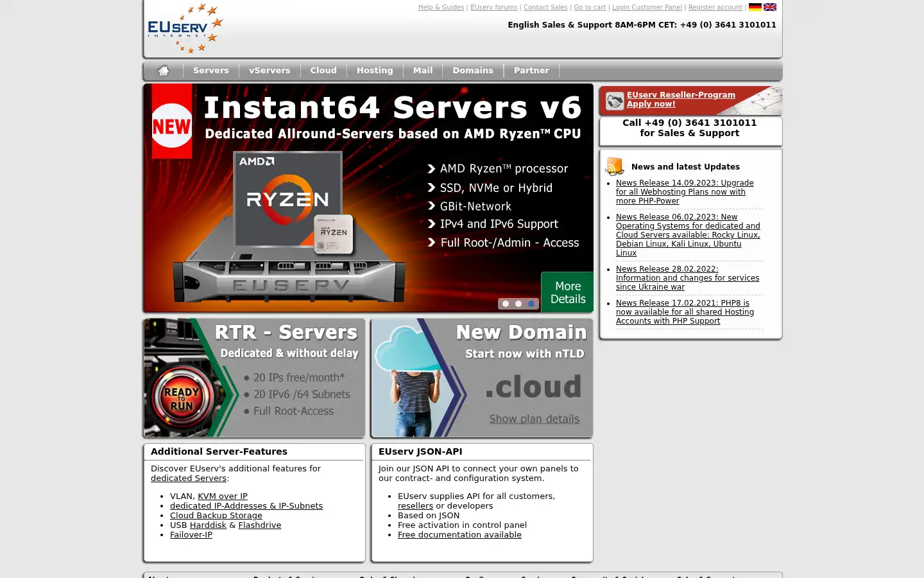Read News Release 17.02.2021 PHP8
924x578 pixels.
685,312
